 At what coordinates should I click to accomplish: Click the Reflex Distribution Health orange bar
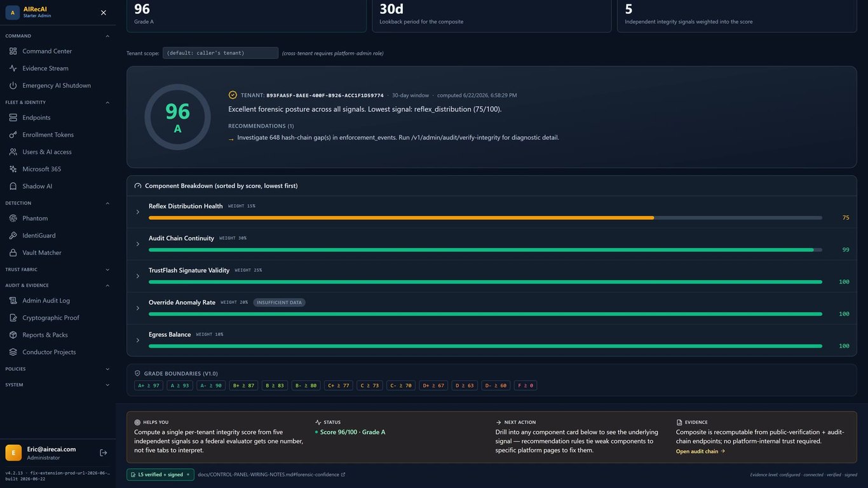[x=401, y=218]
